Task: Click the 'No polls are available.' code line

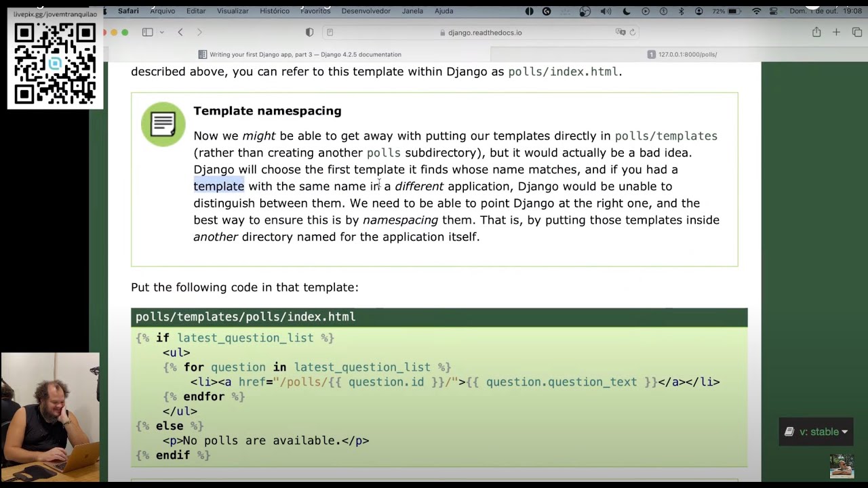Action: (x=266, y=441)
